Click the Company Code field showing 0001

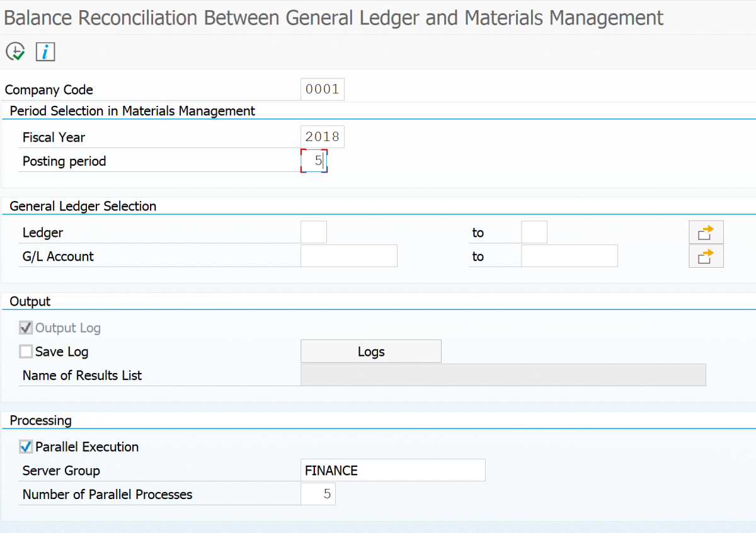(x=322, y=89)
